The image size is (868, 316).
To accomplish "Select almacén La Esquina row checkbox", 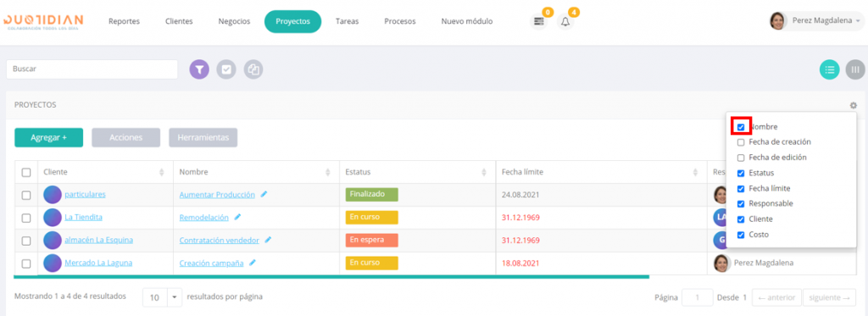I will coord(26,241).
